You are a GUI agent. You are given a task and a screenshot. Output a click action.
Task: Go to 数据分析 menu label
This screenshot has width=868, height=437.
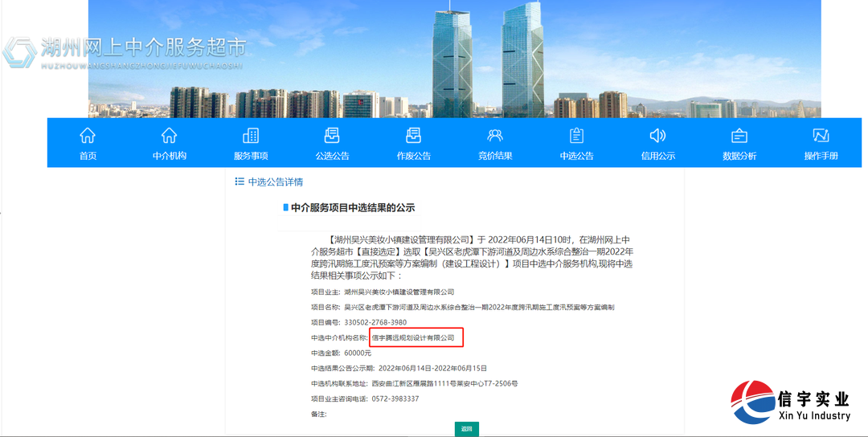(x=739, y=156)
